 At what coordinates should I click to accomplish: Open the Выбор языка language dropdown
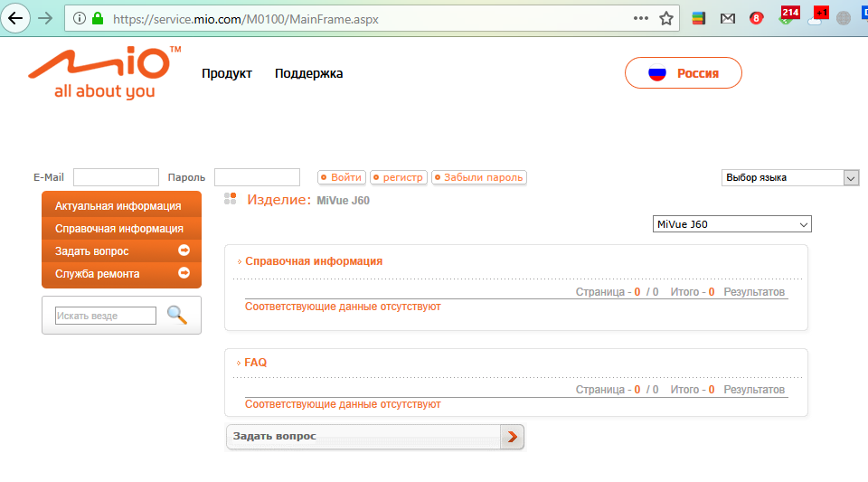click(789, 177)
